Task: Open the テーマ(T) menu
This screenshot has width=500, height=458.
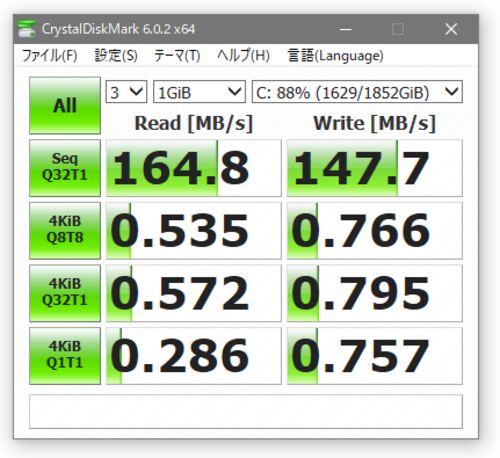Action: [177, 55]
